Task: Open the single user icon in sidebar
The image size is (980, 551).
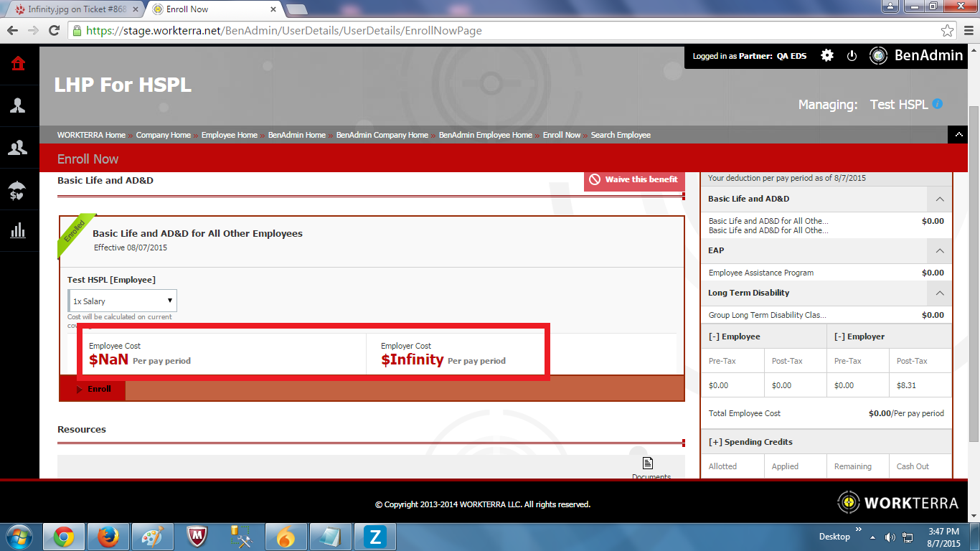Action: coord(18,105)
